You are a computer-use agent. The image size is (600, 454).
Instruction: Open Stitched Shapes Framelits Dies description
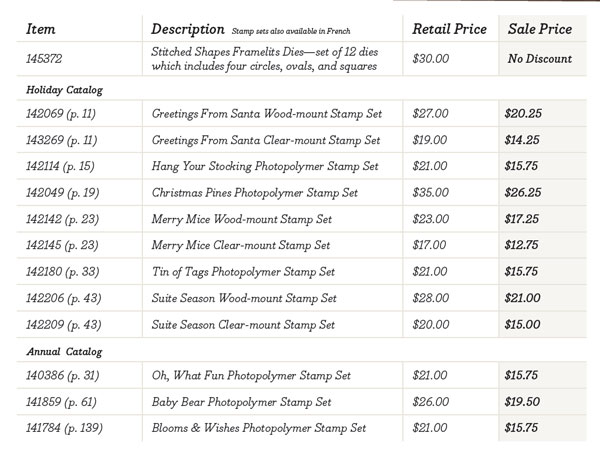(264, 58)
